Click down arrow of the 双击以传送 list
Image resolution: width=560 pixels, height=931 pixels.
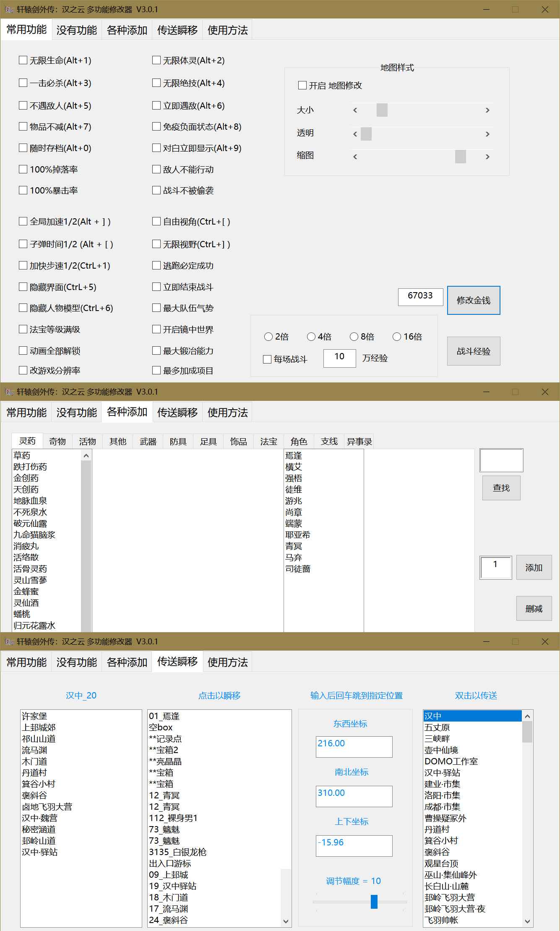[527, 921]
